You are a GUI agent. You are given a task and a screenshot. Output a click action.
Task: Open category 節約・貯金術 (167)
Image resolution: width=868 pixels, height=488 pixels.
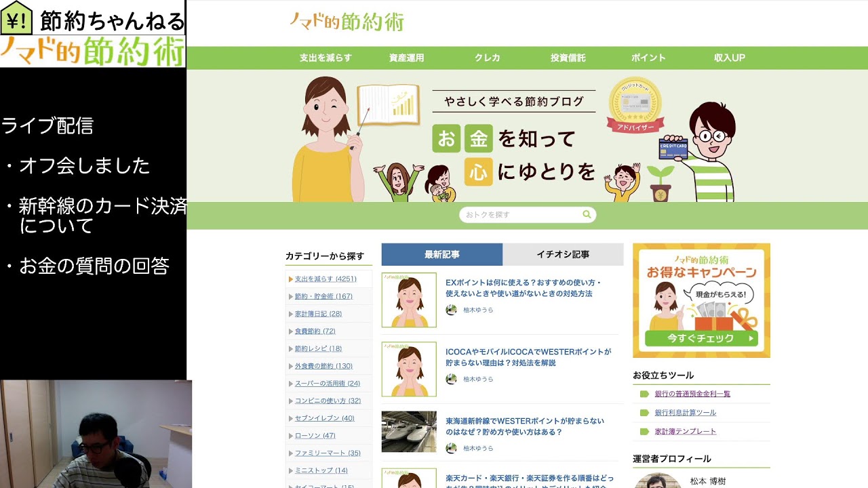coord(323,296)
